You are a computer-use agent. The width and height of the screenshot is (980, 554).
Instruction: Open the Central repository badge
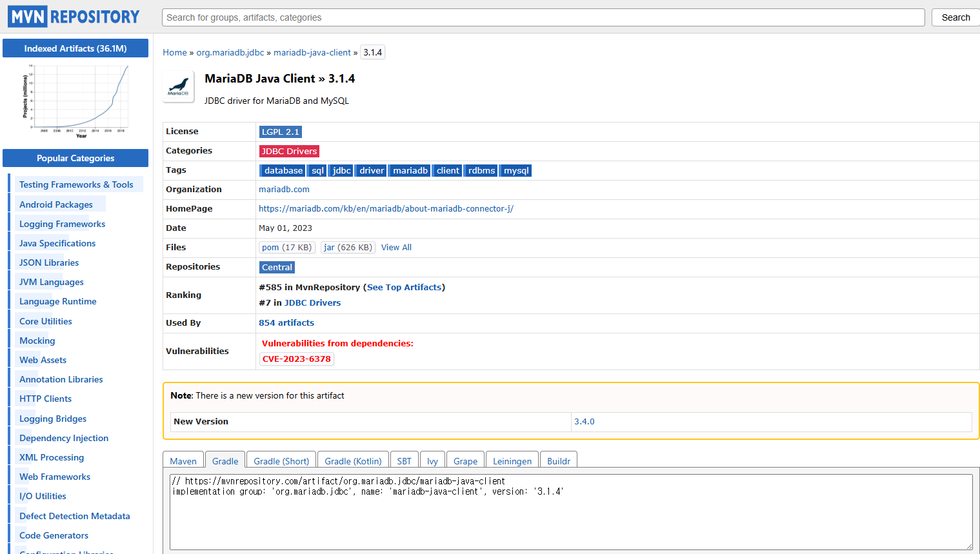pyautogui.click(x=277, y=267)
